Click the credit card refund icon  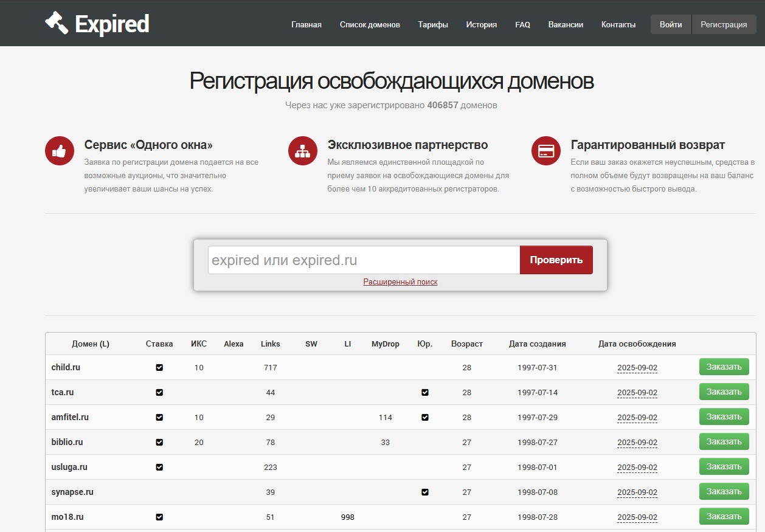point(546,151)
